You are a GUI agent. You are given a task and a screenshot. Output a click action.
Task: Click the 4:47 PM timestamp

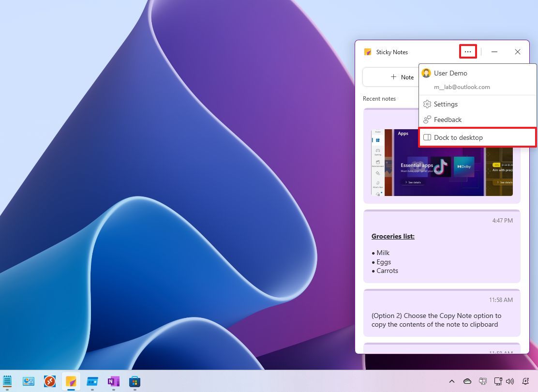point(502,220)
